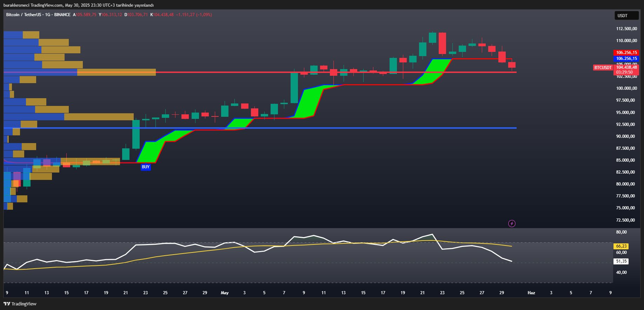Screen dimensions: 644x310
Task: Click the red BTCUSDT symbol tag
Action: pos(603,67)
